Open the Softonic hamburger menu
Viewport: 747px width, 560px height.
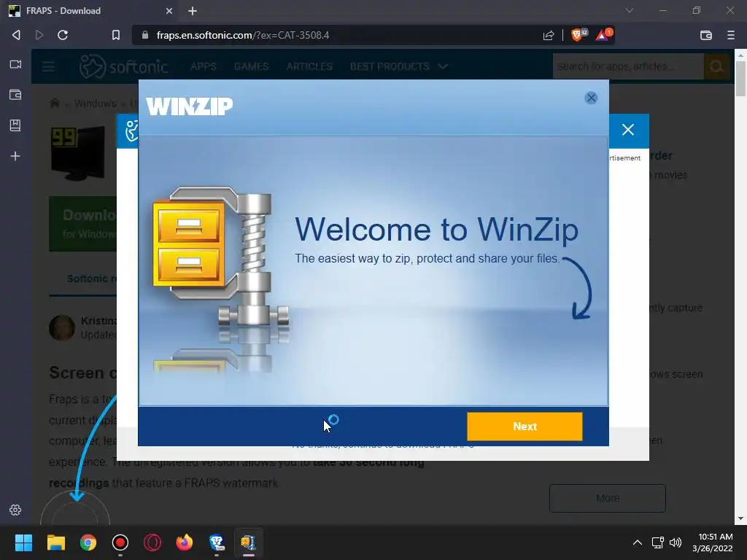48,66
